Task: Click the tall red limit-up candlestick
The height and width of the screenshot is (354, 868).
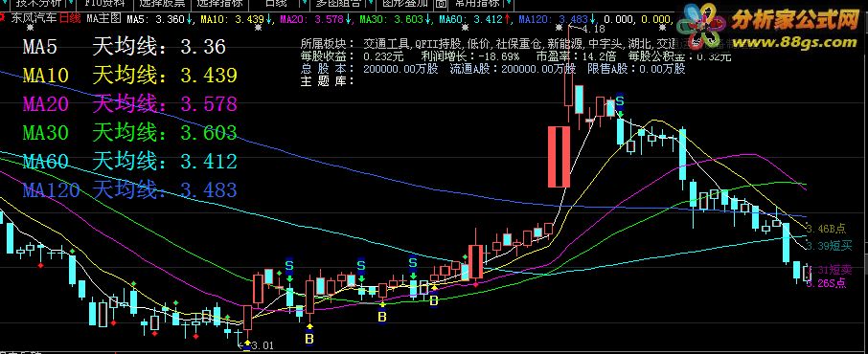Action: coord(559,157)
